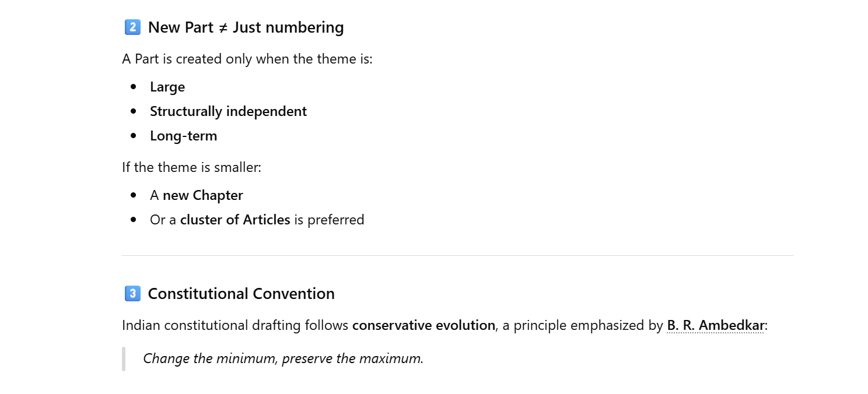868x394 pixels.
Task: Click the words "is preferred"
Action: coord(329,220)
